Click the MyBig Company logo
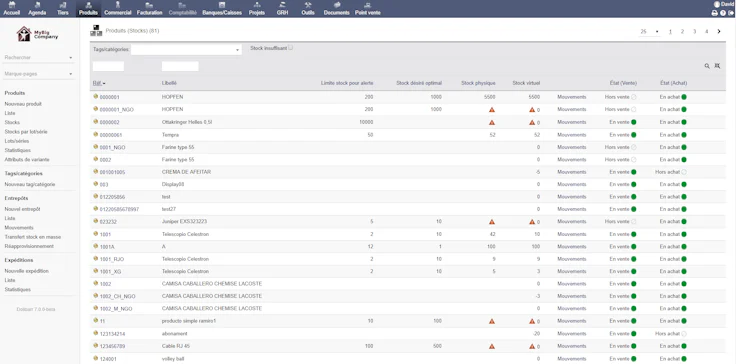Viewport: 736px width, 364px height. pos(37,34)
